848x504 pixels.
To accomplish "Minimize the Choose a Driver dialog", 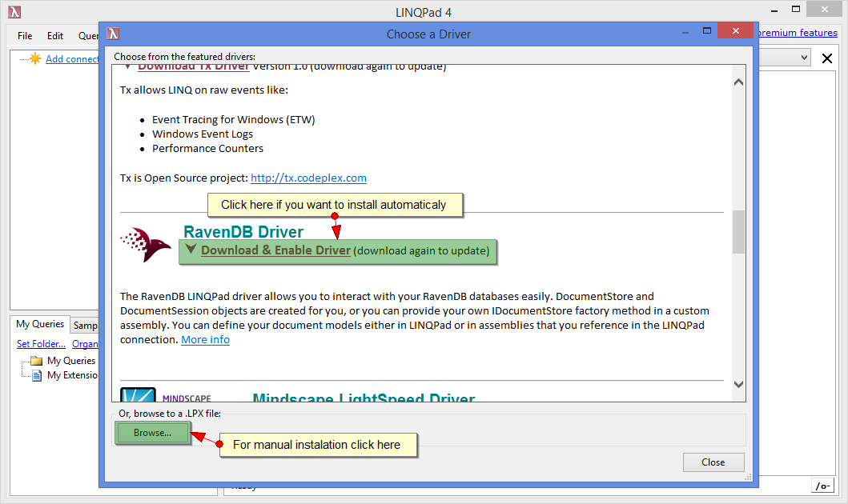I will (685, 33).
